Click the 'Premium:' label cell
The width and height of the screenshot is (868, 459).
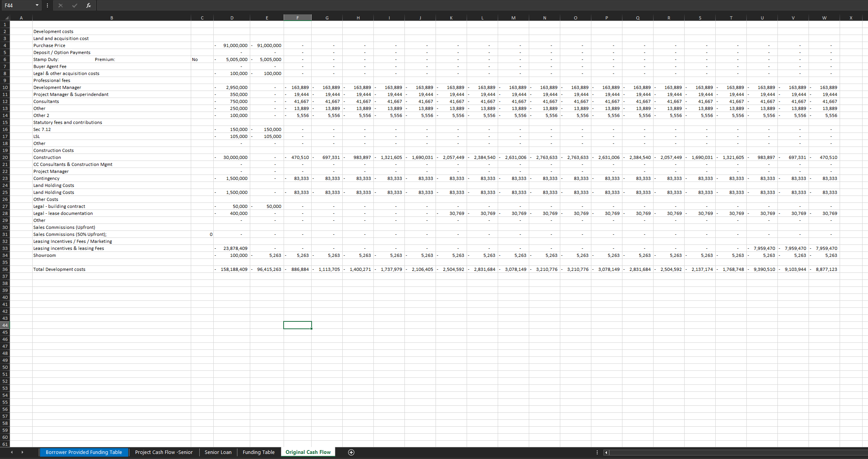[x=105, y=59]
